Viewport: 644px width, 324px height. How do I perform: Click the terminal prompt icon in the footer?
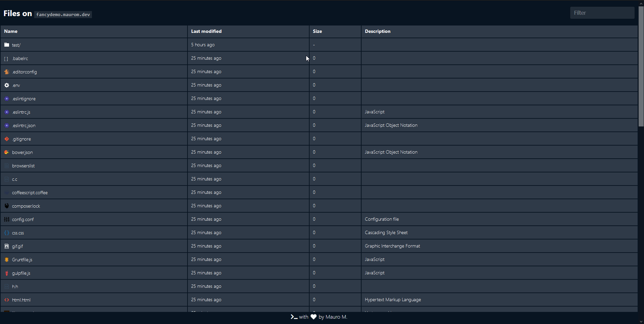pos(294,317)
